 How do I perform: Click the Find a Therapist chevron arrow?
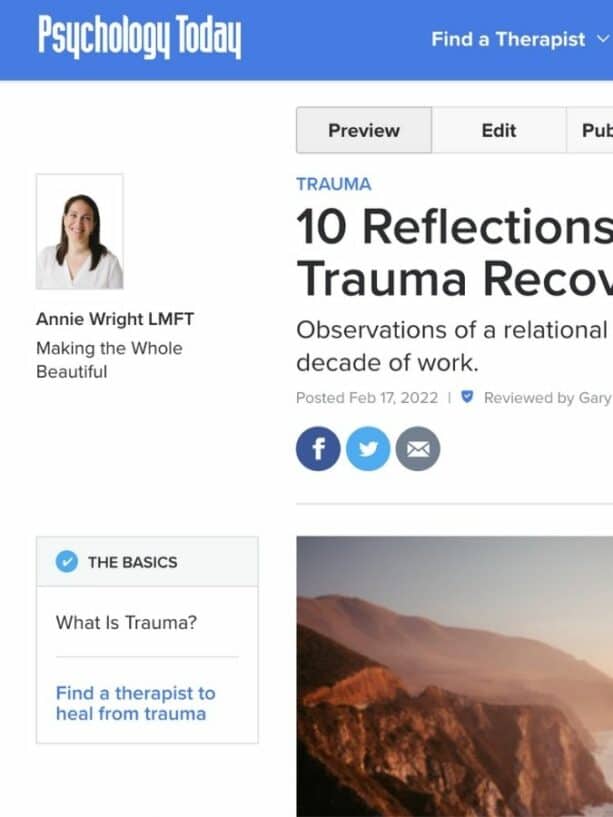[x=603, y=39]
